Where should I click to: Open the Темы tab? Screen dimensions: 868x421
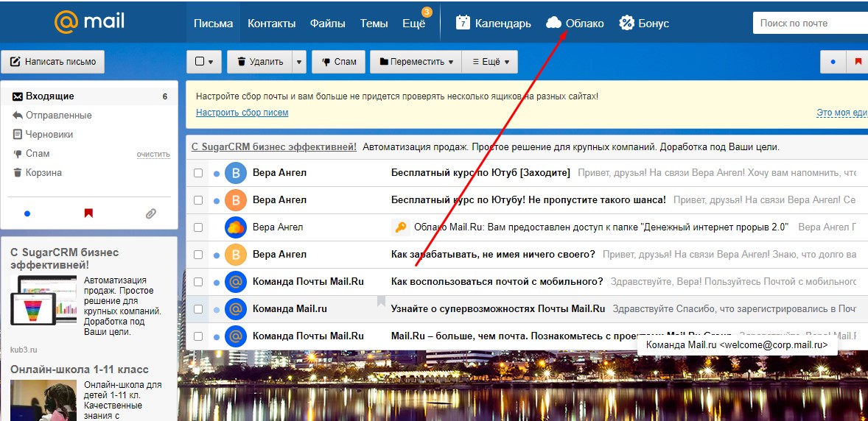click(x=374, y=24)
